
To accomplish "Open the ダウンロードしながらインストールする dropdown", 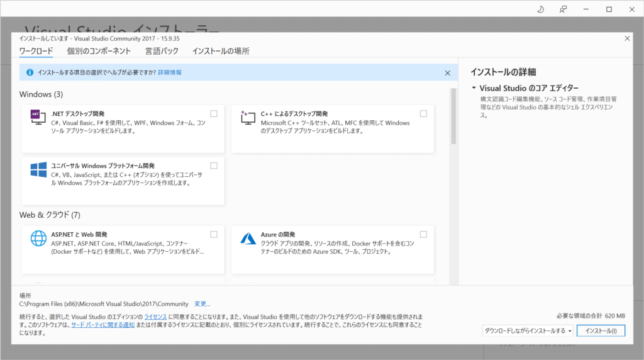I will point(528,330).
